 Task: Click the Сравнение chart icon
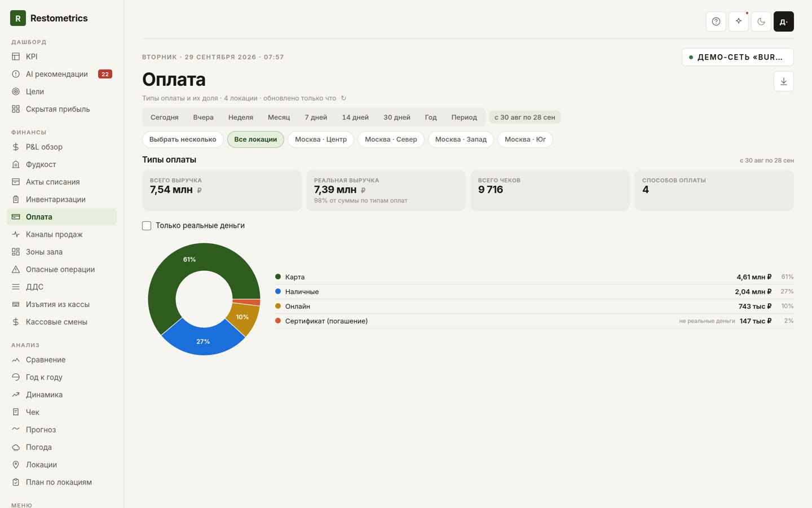pyautogui.click(x=16, y=360)
